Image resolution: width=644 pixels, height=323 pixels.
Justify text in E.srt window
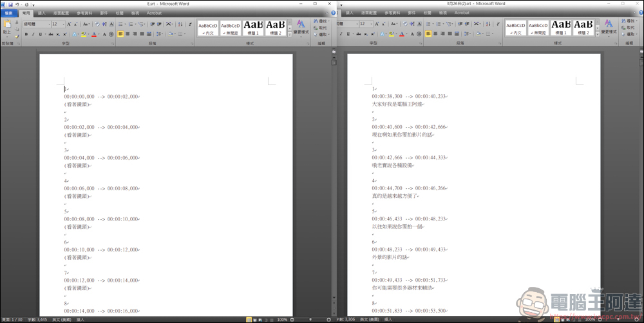coord(142,34)
